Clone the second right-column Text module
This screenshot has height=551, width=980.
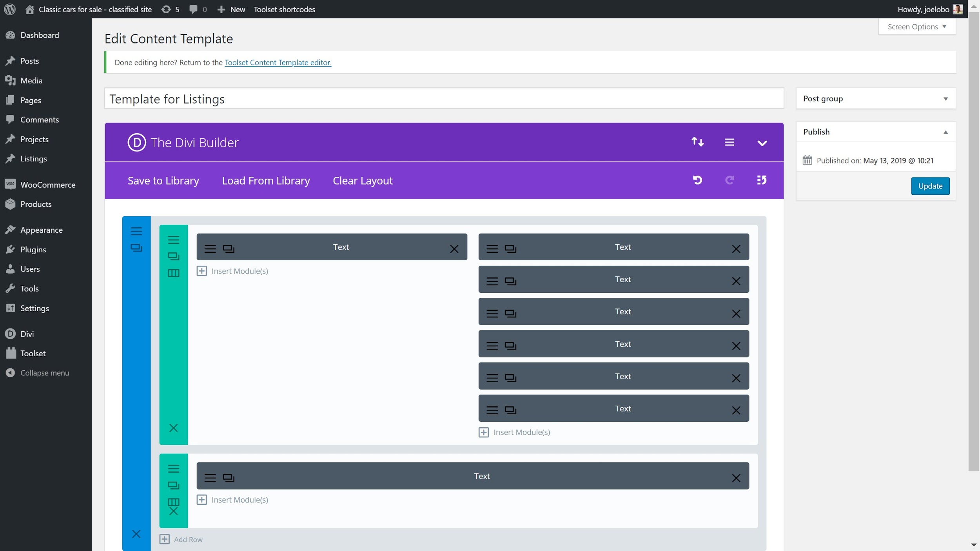pyautogui.click(x=510, y=281)
